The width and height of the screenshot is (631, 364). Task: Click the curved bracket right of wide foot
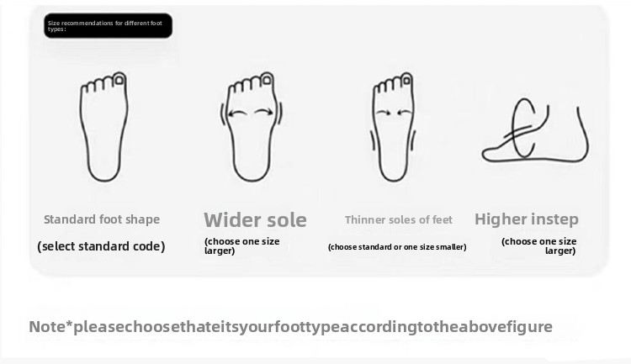281,114
